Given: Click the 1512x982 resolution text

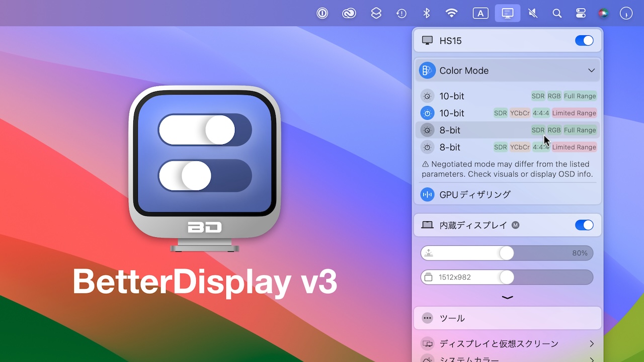Looking at the screenshot, I should coord(455,277).
